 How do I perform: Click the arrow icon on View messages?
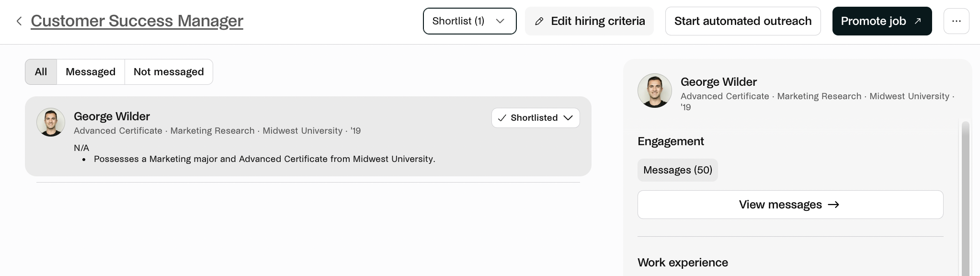(833, 205)
